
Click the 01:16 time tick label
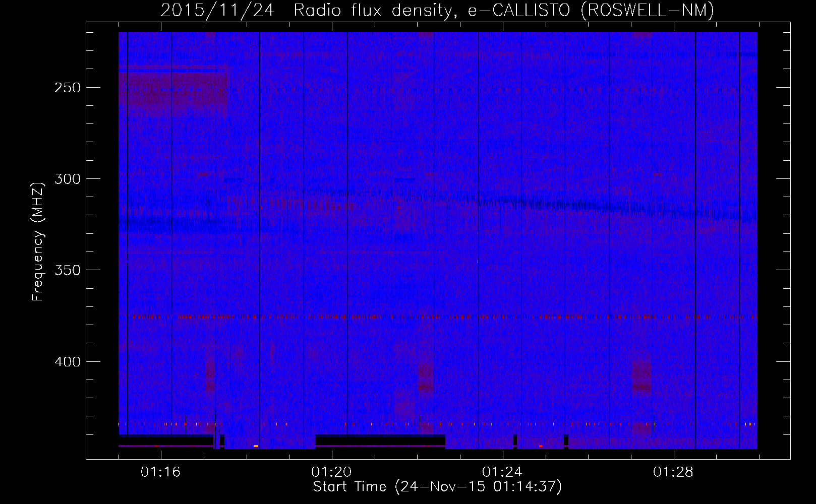coord(161,472)
